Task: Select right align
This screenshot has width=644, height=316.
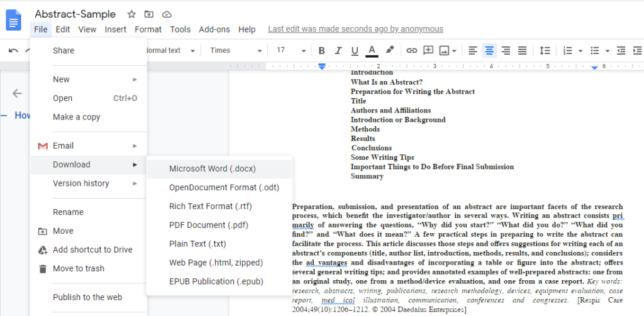Action: 506,50
